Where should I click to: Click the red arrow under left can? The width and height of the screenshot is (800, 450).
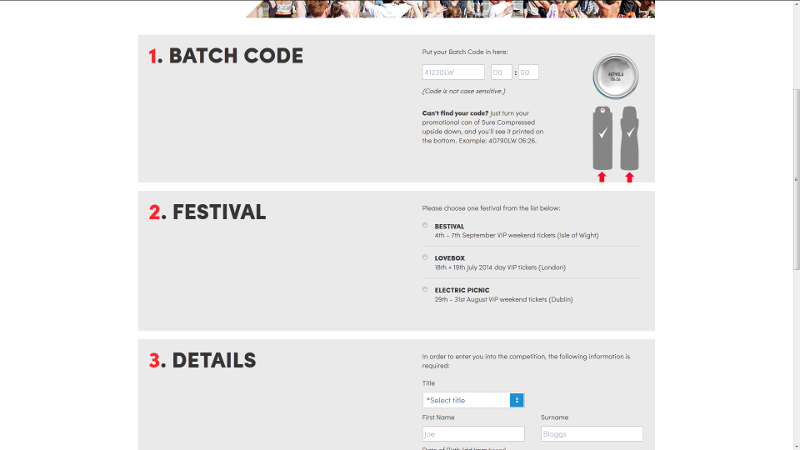click(602, 177)
